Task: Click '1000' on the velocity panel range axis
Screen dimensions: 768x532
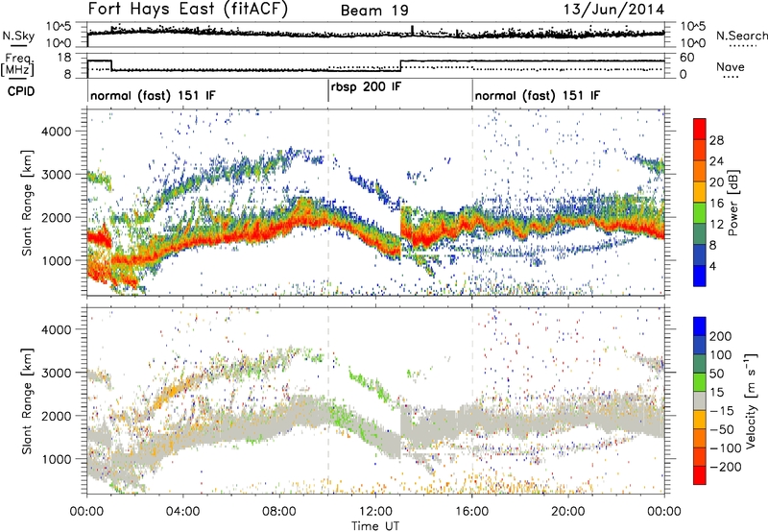Action: click(x=57, y=459)
